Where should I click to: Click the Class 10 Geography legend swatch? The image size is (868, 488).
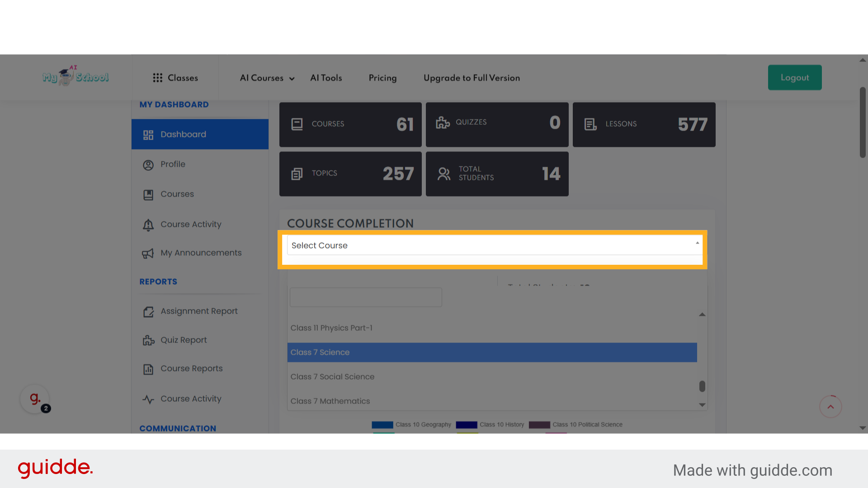click(x=382, y=425)
